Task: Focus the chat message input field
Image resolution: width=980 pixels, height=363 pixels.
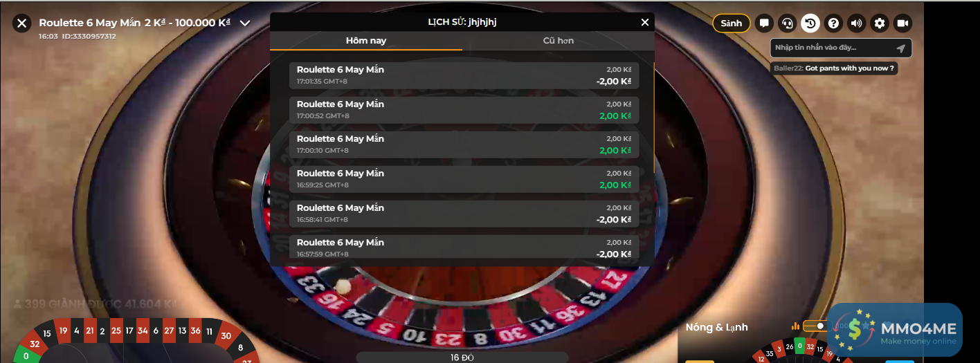Action: [833, 48]
